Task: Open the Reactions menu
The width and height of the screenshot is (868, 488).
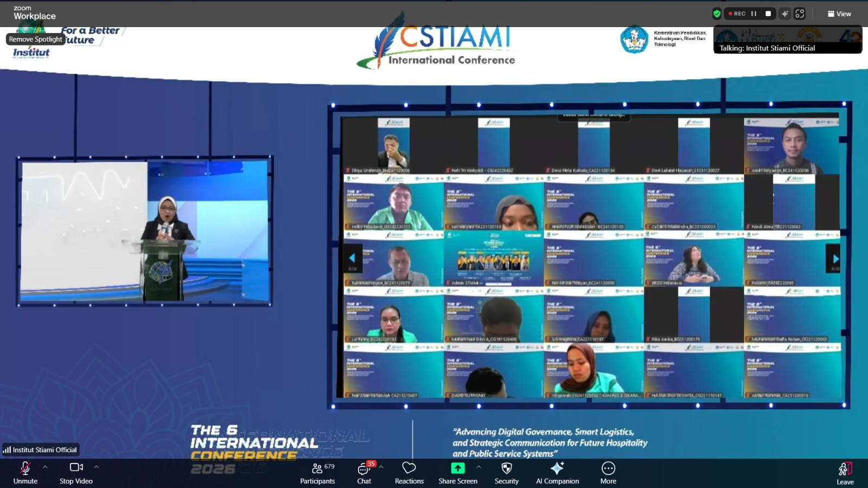Action: [x=409, y=472]
